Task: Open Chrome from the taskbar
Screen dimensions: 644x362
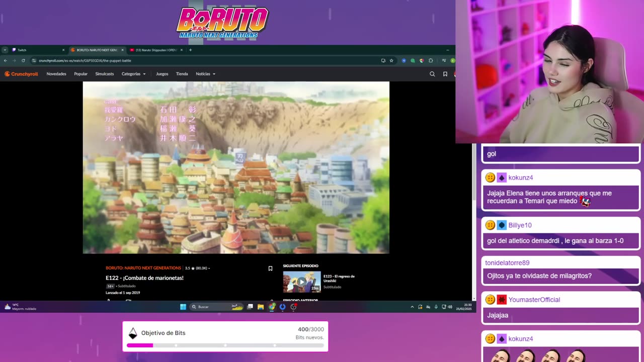Action: (x=272, y=307)
